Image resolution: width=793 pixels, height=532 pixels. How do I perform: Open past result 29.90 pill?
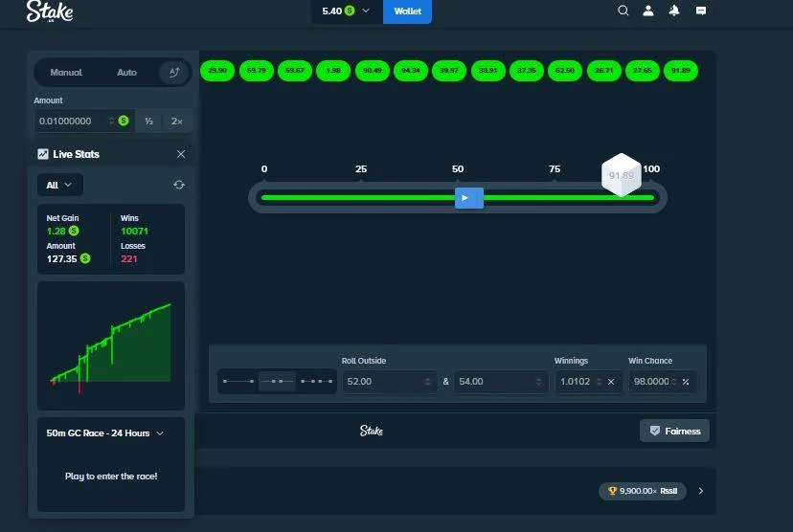[217, 70]
